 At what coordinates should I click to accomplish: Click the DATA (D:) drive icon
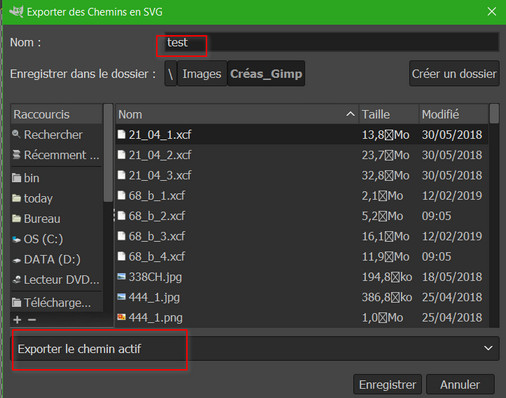click(16, 260)
